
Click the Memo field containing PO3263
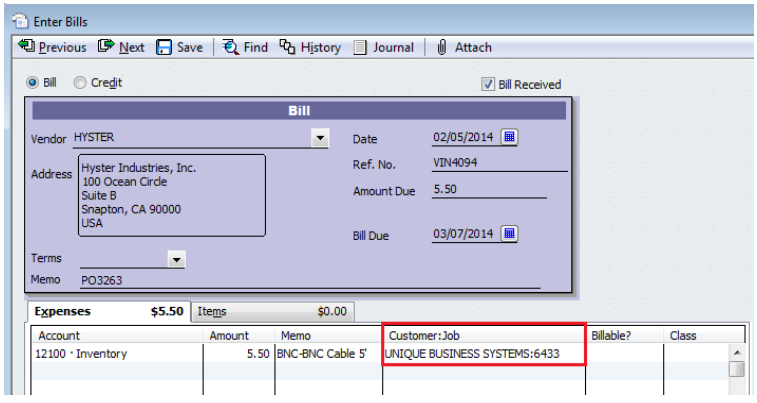click(x=300, y=281)
